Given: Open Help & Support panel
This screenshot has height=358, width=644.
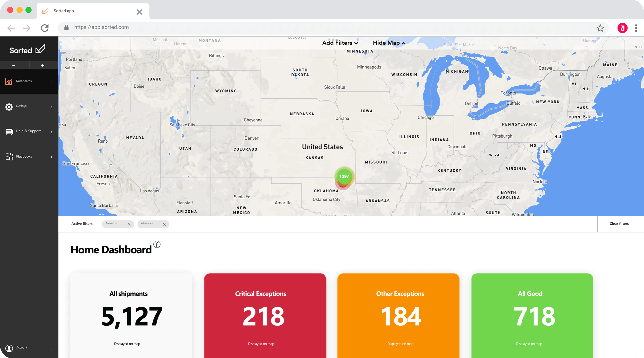Looking at the screenshot, I should pos(29,131).
